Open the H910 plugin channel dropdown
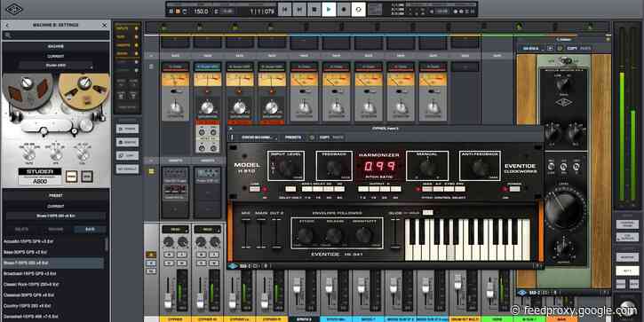Image resolution: width=644 pixels, height=322 pixels. click(x=258, y=137)
